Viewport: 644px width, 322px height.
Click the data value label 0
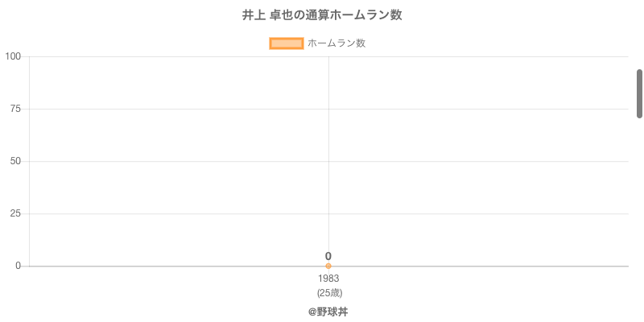(x=328, y=256)
